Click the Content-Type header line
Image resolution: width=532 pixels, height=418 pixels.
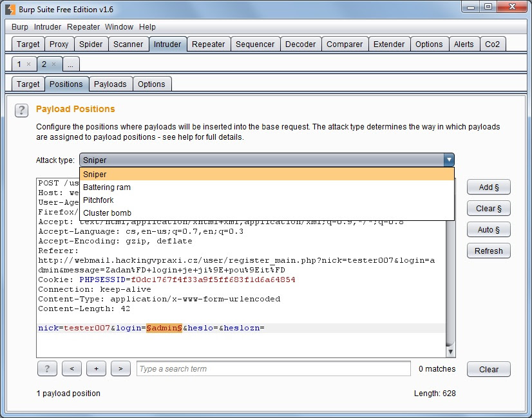click(159, 299)
